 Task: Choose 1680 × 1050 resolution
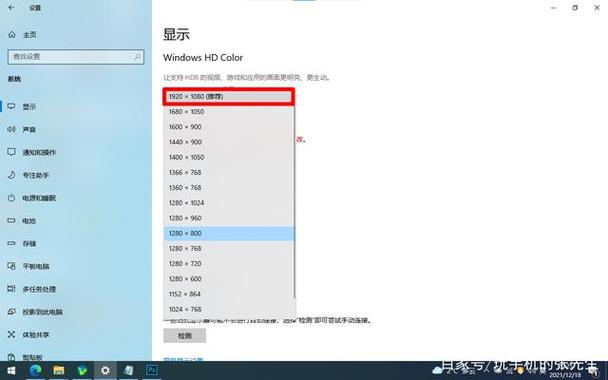pos(229,112)
